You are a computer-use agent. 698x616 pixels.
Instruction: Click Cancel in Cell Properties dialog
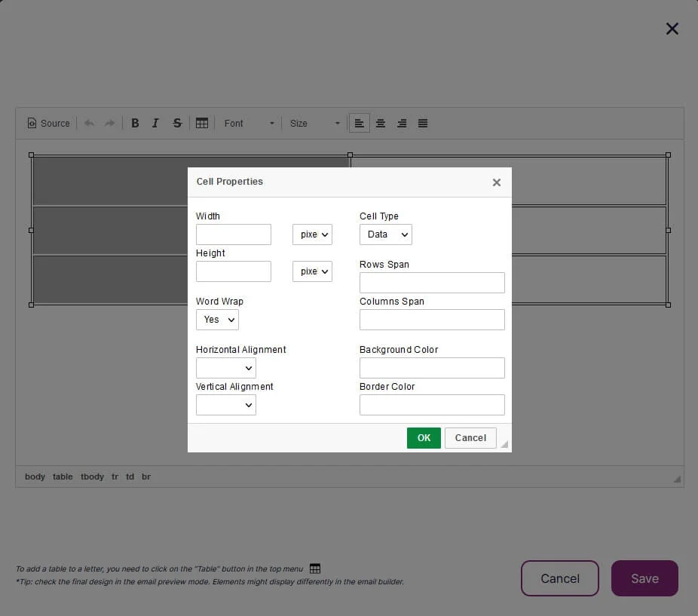[x=470, y=438]
